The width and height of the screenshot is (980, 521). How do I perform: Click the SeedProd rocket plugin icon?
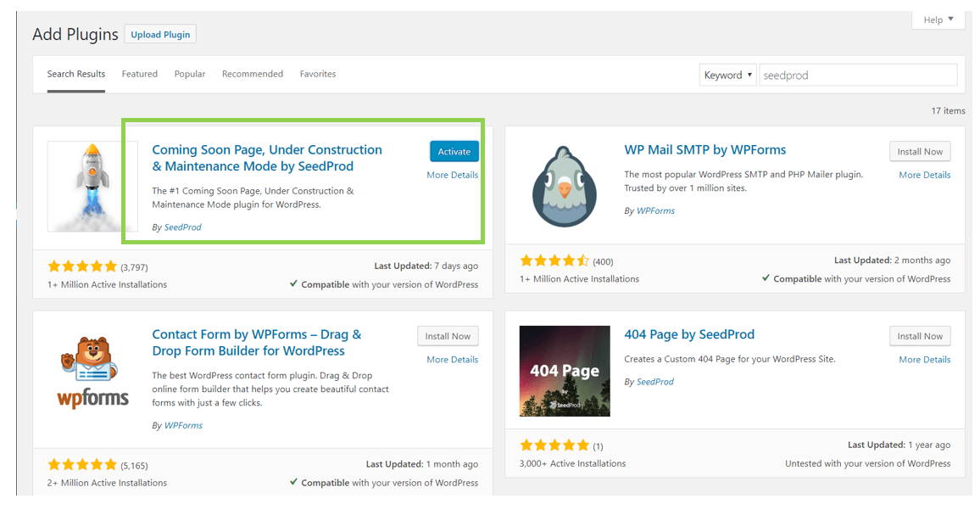[92, 186]
